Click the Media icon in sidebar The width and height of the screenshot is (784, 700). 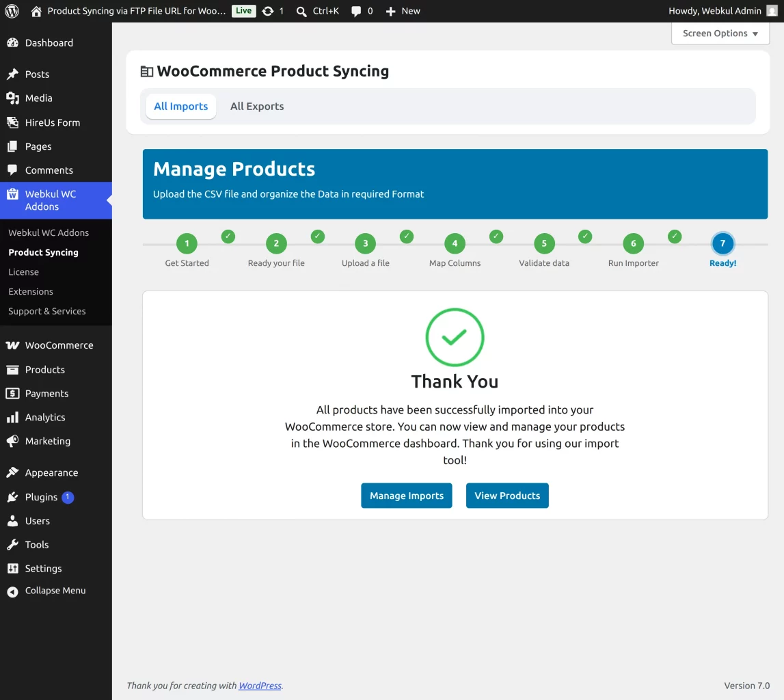tap(12, 98)
